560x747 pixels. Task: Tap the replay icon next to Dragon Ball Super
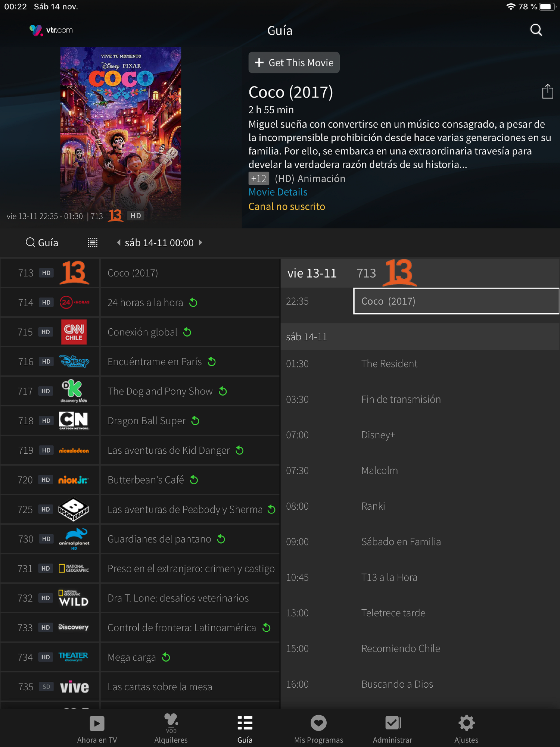(195, 421)
